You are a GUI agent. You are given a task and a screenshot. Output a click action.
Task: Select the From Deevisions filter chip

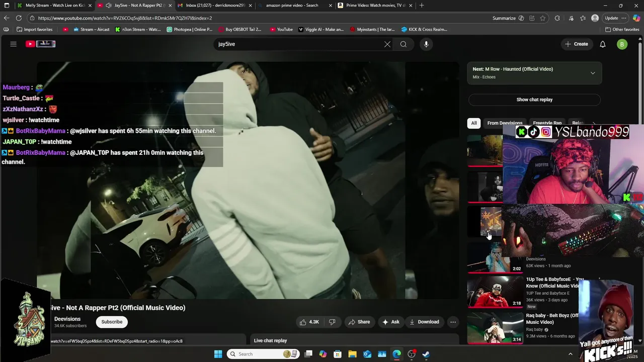(x=505, y=123)
